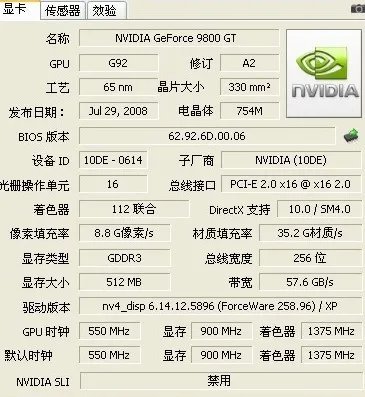
Task: Click the 修订 field showing A2
Action: (x=249, y=63)
